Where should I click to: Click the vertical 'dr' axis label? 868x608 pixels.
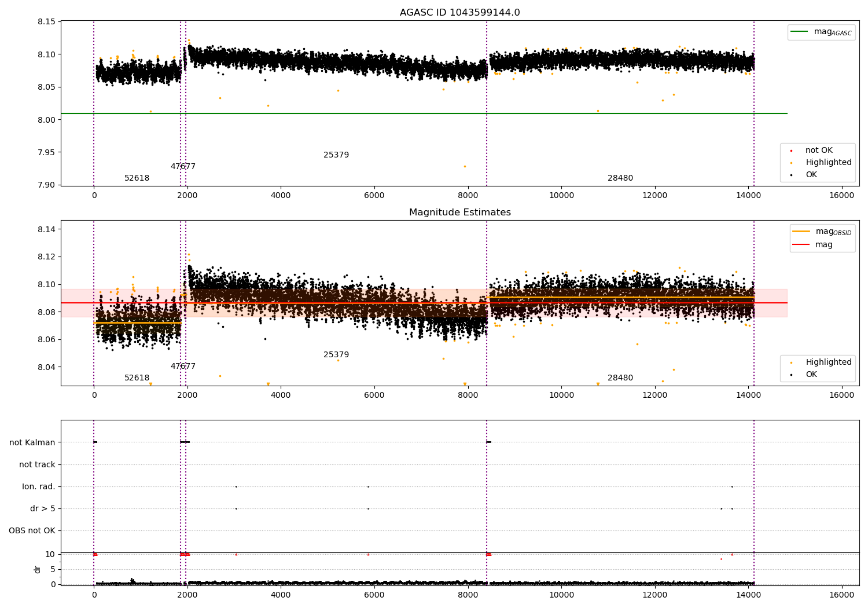[x=38, y=570]
